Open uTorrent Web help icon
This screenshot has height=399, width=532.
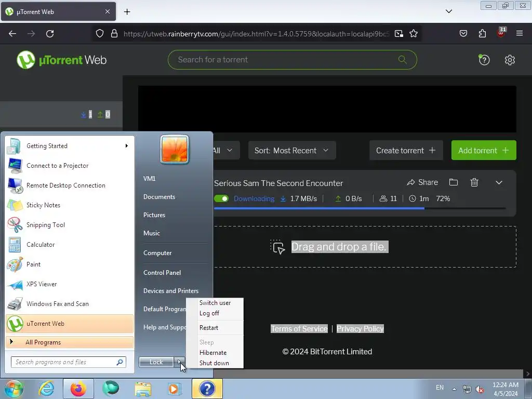point(484,60)
